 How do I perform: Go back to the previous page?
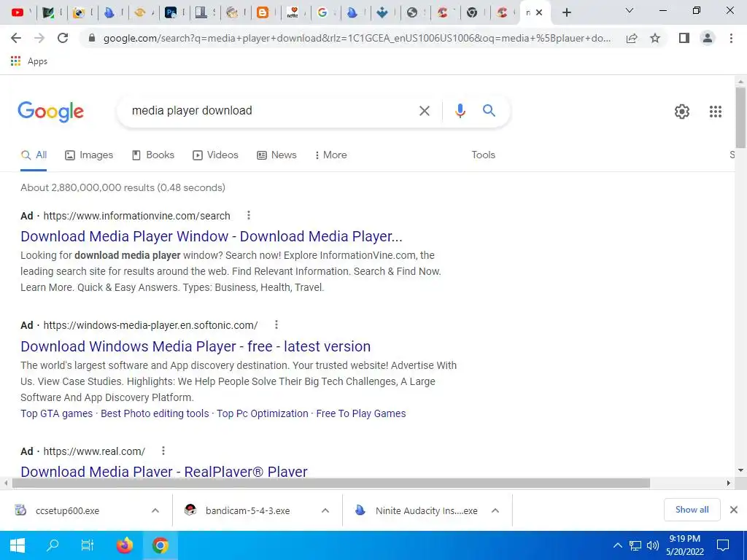tap(16, 38)
